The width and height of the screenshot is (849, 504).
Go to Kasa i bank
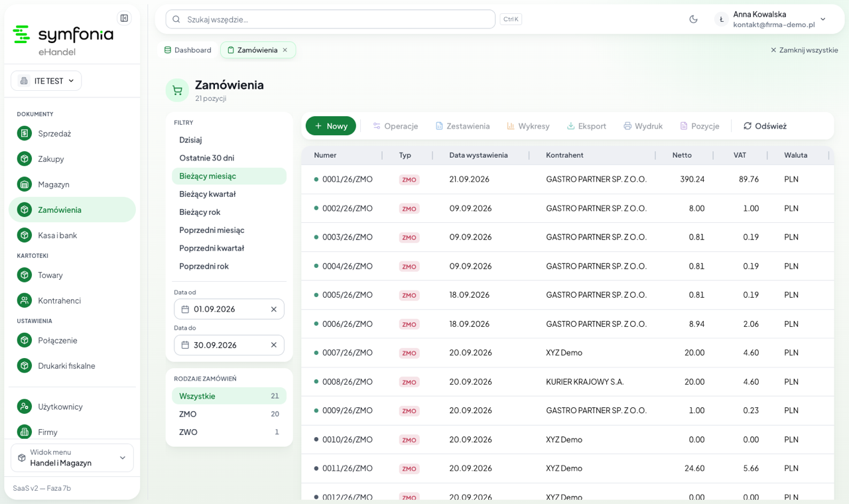tap(72, 235)
